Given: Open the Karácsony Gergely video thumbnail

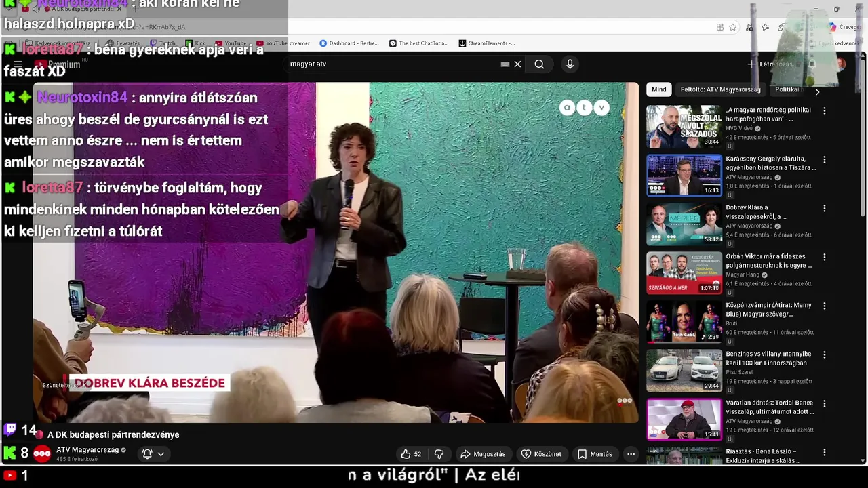Looking at the screenshot, I should (684, 176).
